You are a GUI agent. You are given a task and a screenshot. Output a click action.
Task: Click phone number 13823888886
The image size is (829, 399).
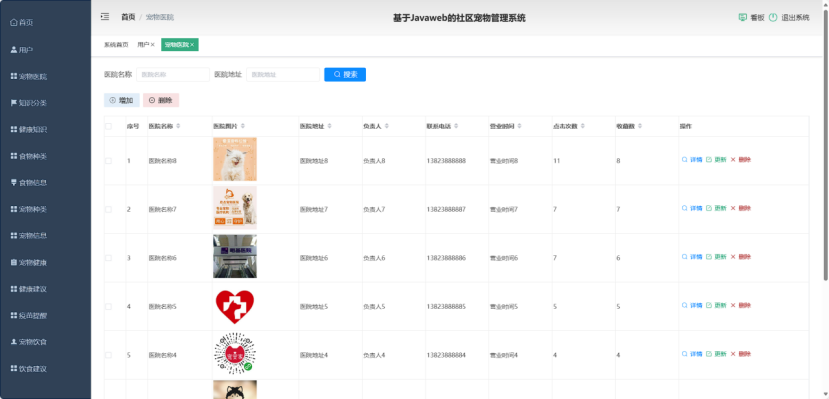pos(446,258)
